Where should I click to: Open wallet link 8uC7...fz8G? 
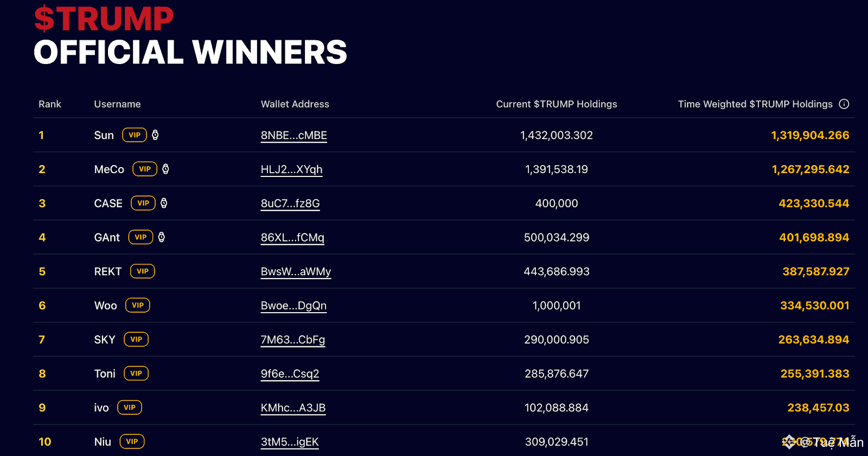(x=290, y=204)
